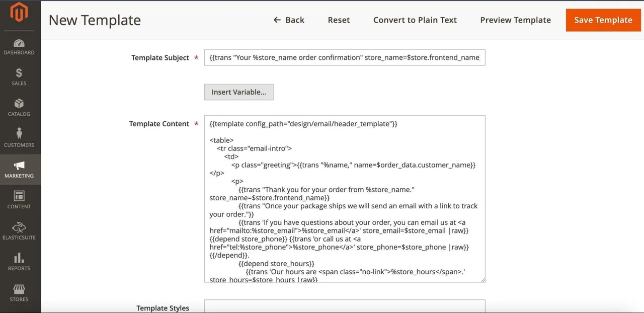
Task: Click the Preview Template button
Action: (x=515, y=20)
